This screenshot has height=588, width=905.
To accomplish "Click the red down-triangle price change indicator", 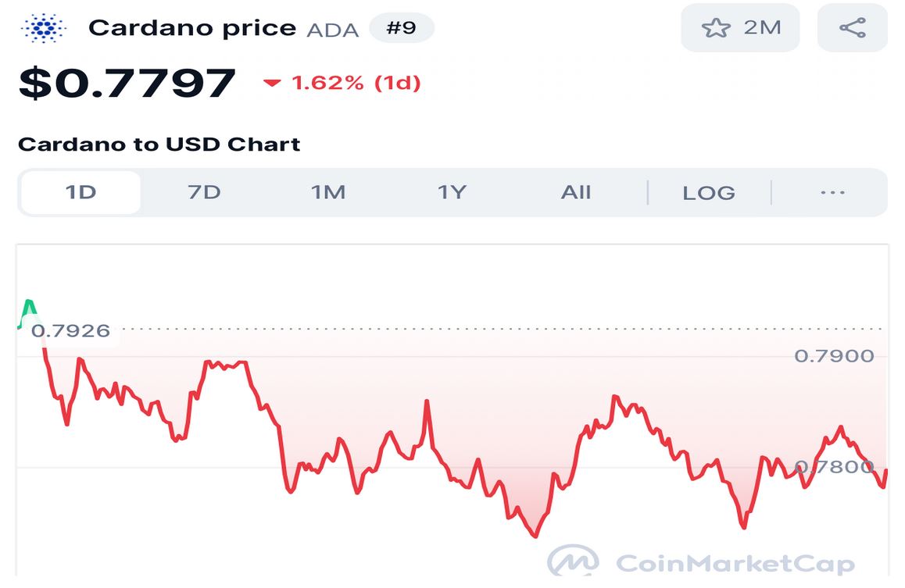I will 272,83.
